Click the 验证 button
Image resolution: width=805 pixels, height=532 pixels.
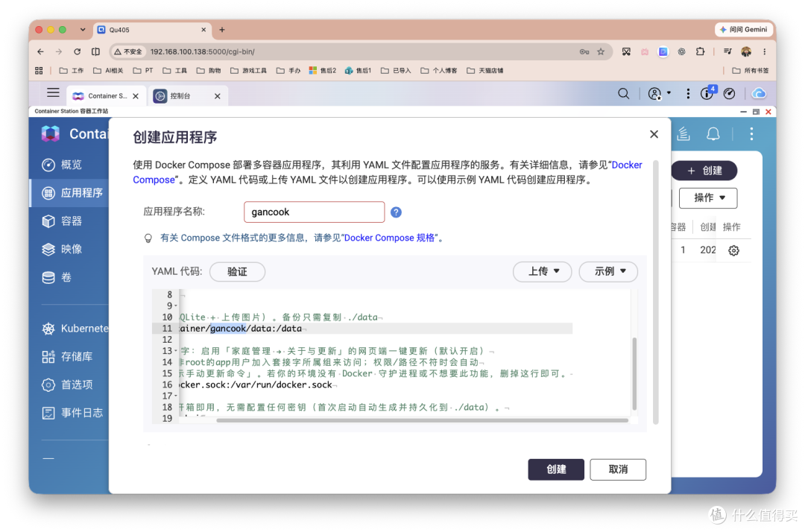click(237, 272)
